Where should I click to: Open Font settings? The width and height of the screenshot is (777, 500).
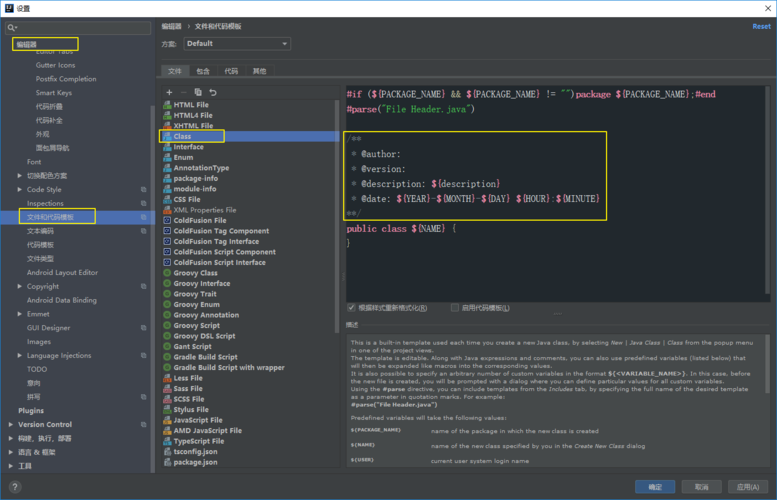(34, 162)
